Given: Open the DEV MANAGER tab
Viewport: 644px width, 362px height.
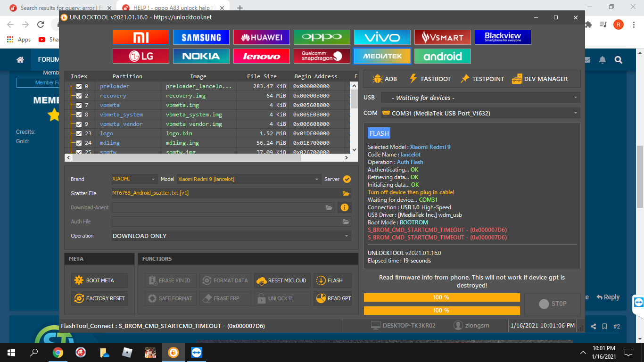Looking at the screenshot, I should tap(540, 79).
